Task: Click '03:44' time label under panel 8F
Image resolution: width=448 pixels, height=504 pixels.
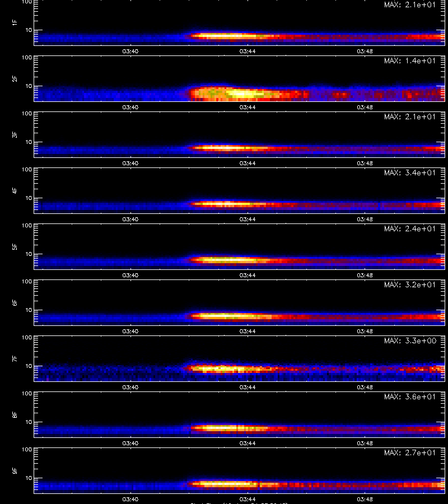Action: click(x=248, y=444)
